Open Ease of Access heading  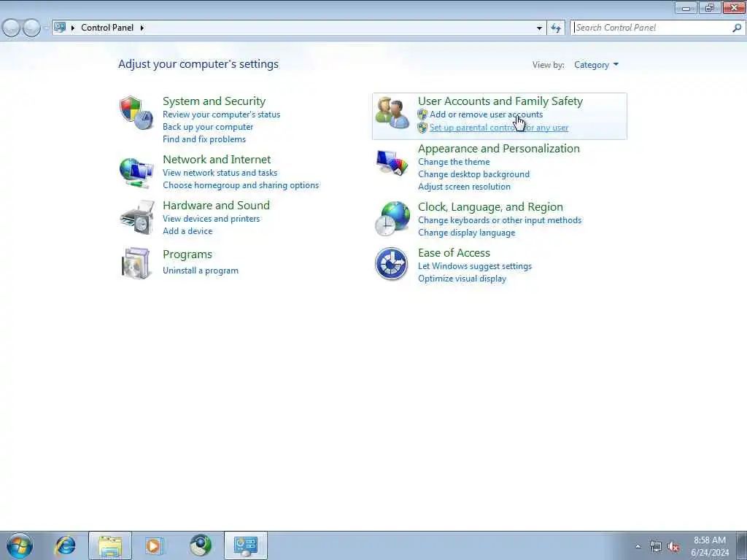[454, 253]
